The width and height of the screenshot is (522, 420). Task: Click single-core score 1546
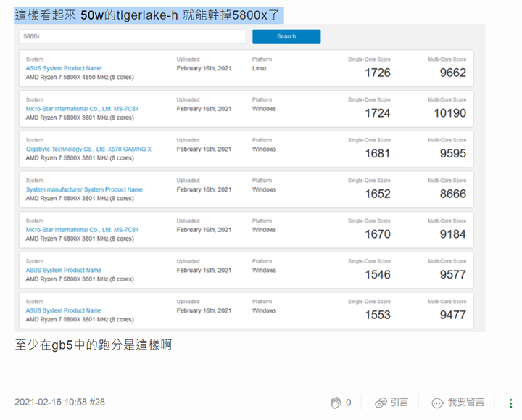tap(378, 274)
